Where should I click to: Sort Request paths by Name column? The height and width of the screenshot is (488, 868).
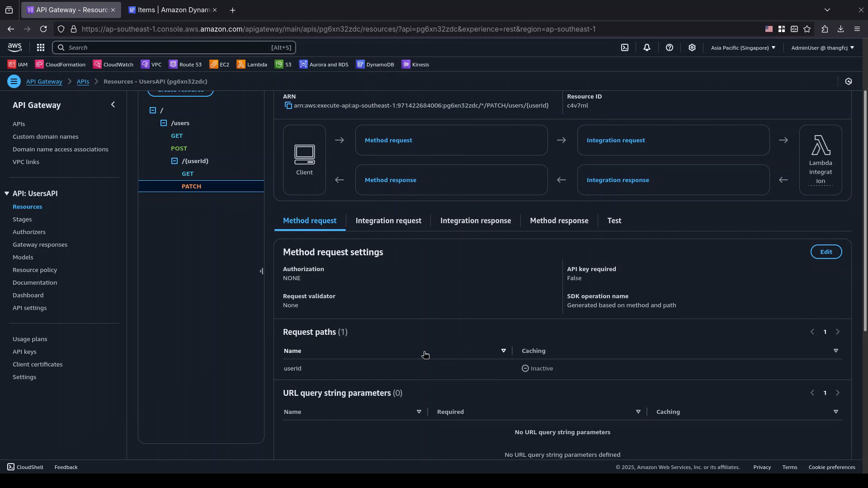click(x=504, y=351)
